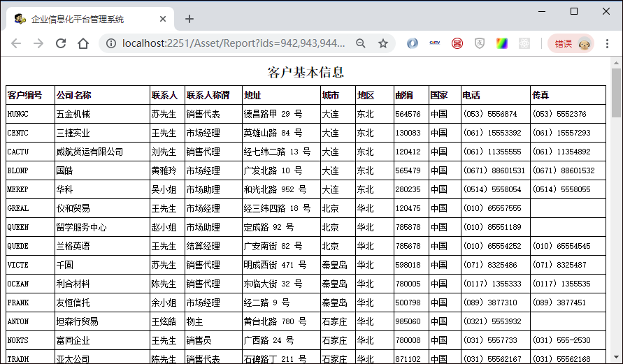Image resolution: width=623 pixels, height=364 pixels.
Task: Open the browser home page
Action: [83, 43]
